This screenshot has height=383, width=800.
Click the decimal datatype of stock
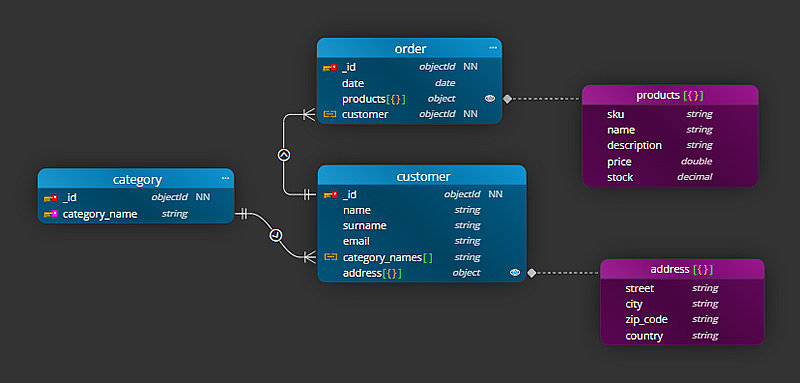[694, 177]
